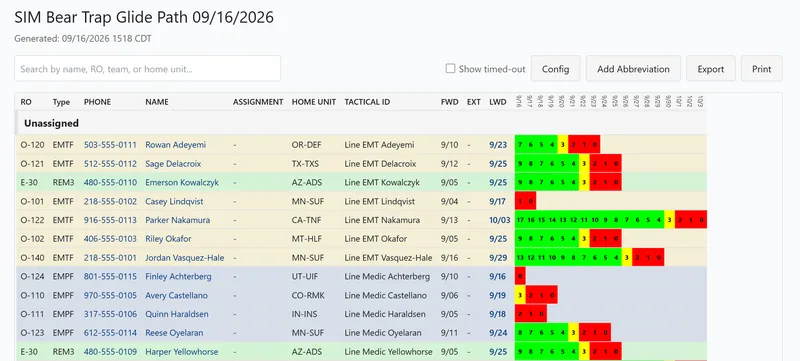Image resolution: width=800 pixels, height=361 pixels.
Task: Open Jordan Vasquez-Hale name link
Action: coord(185,258)
